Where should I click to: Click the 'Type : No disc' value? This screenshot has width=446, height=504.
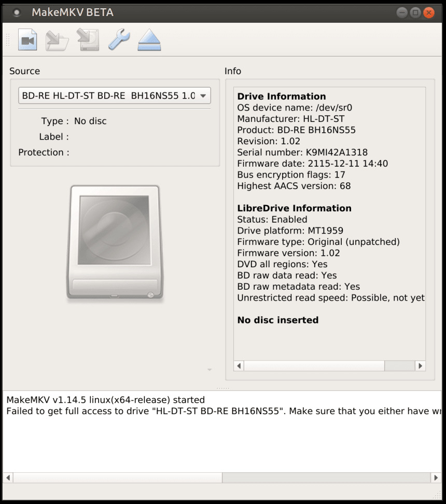(x=90, y=121)
